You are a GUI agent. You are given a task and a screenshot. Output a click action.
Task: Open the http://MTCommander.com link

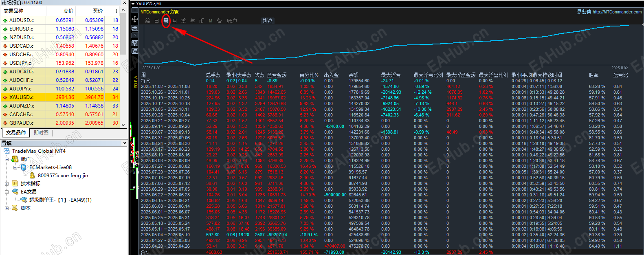click(x=617, y=12)
